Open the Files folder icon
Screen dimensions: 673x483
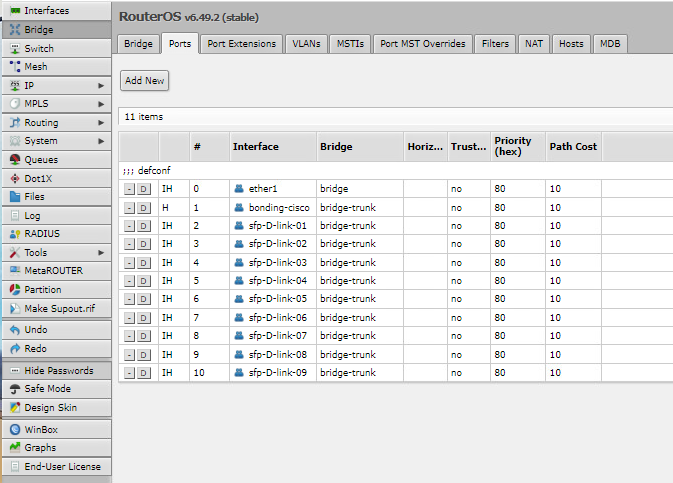(x=15, y=197)
